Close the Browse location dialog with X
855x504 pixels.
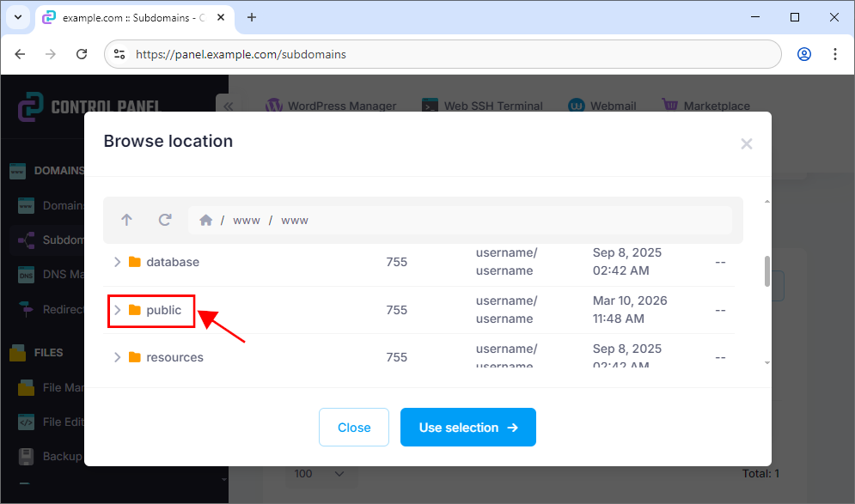[747, 144]
